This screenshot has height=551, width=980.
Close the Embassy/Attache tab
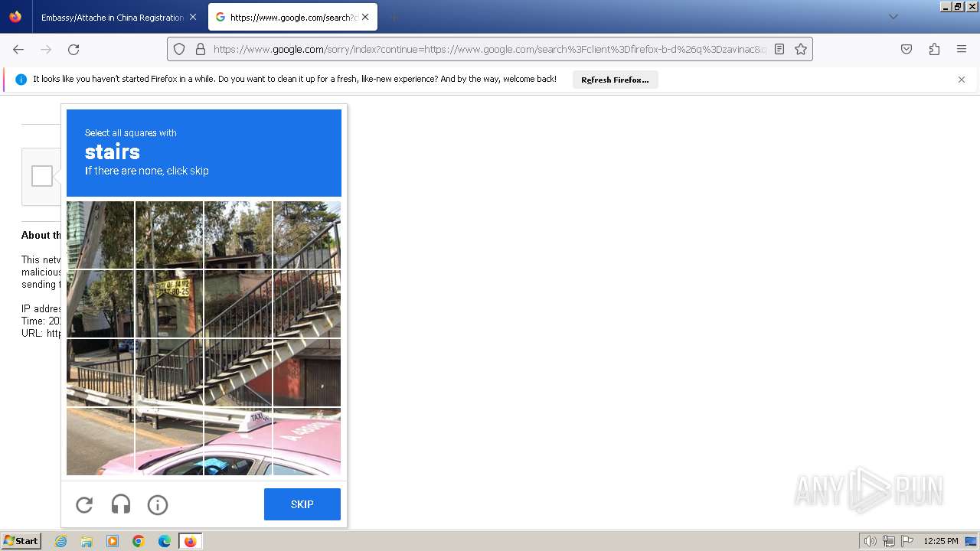(193, 17)
